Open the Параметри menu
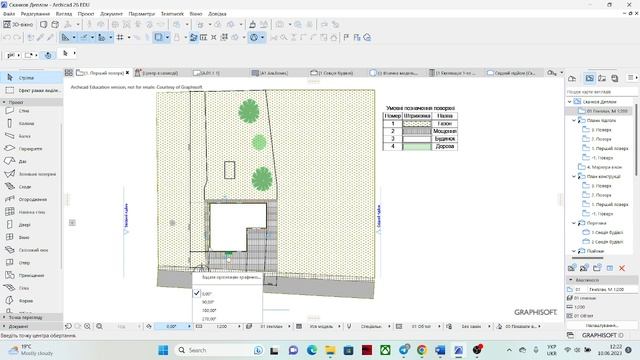 coord(142,13)
